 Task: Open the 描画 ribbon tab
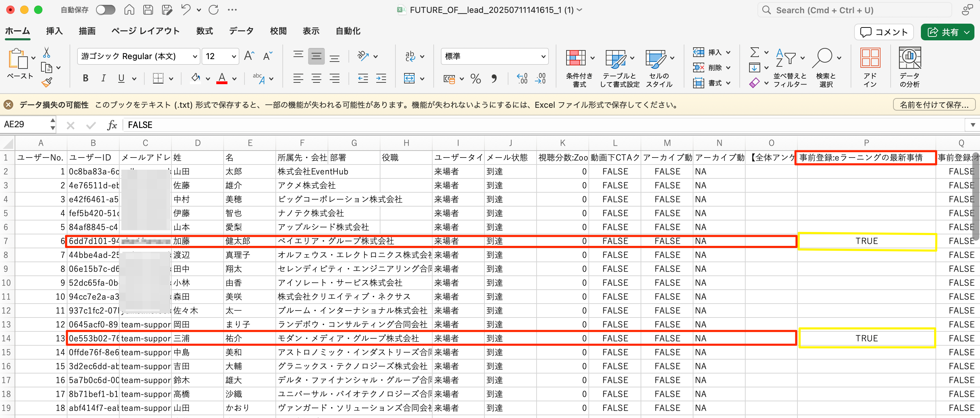(x=87, y=31)
